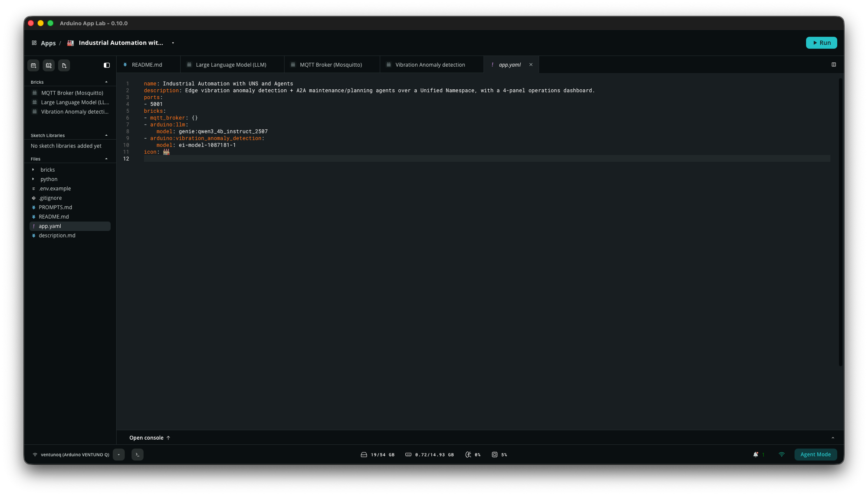Switch to the Large Language Model (LLM) tab
The width and height of the screenshot is (868, 496).
[x=232, y=65]
